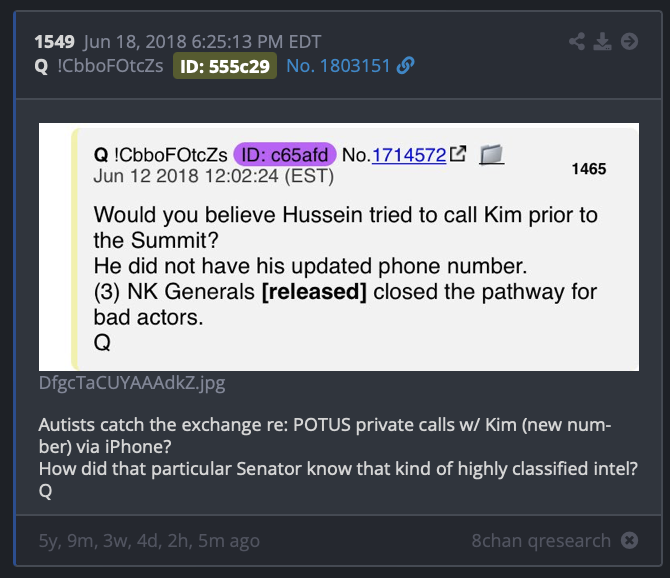The width and height of the screenshot is (670, 578).
Task: Click the post text mentioning that particular Senator
Action: tap(338, 469)
